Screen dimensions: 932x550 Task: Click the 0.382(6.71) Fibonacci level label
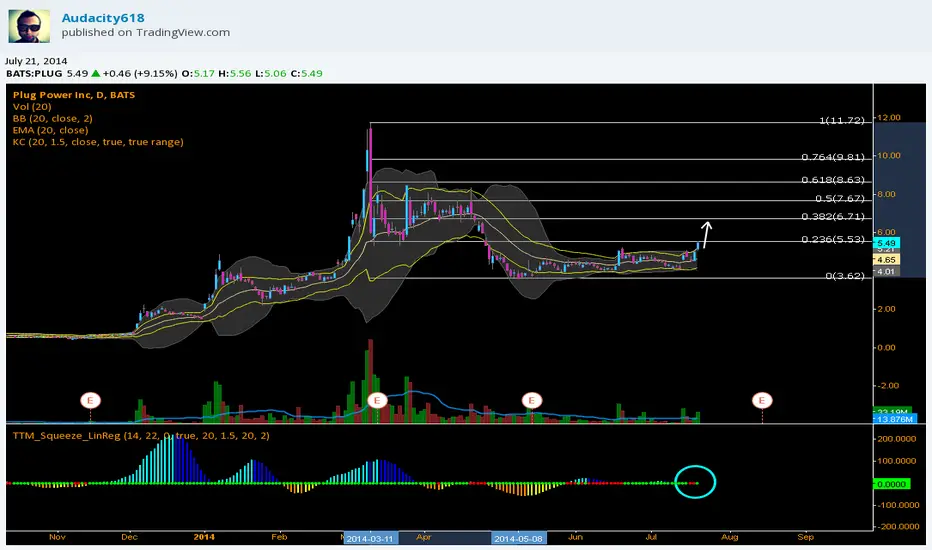tap(833, 216)
